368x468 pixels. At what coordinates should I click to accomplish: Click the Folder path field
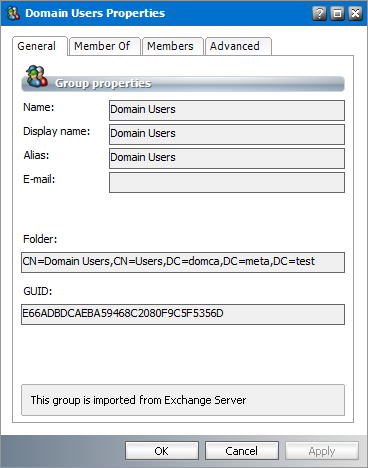pyautogui.click(x=183, y=262)
